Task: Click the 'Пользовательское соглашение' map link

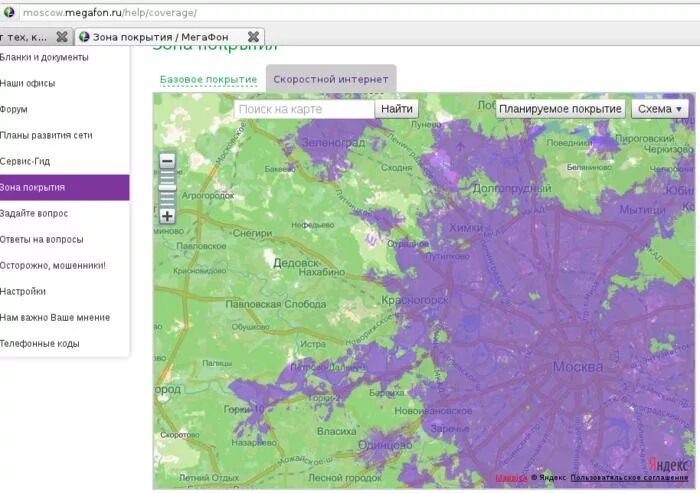Action: [629, 477]
